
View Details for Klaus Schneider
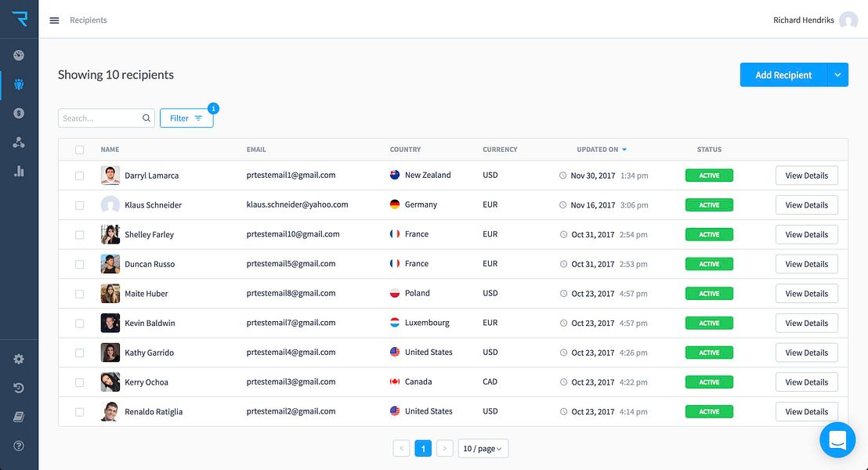coord(807,204)
